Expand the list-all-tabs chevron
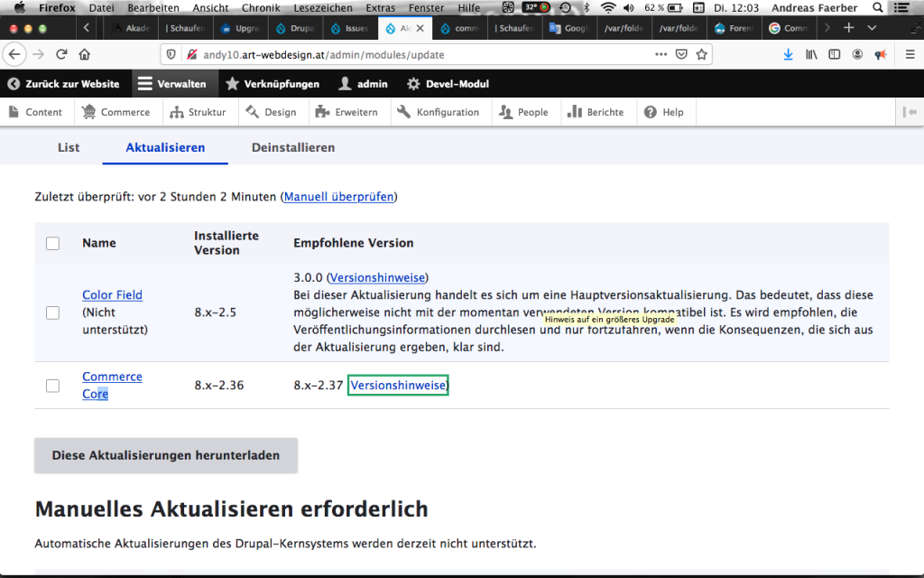Image resolution: width=924 pixels, height=578 pixels. pos(872,28)
